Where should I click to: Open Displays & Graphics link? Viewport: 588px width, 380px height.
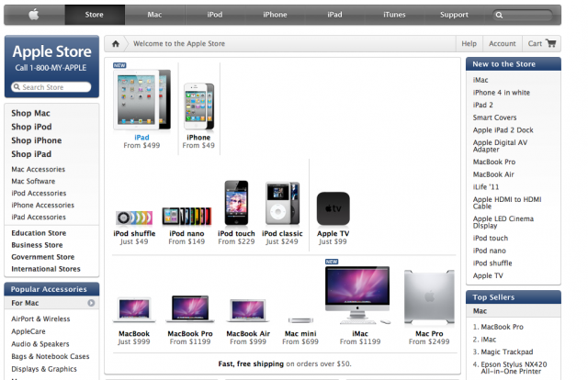click(44, 369)
